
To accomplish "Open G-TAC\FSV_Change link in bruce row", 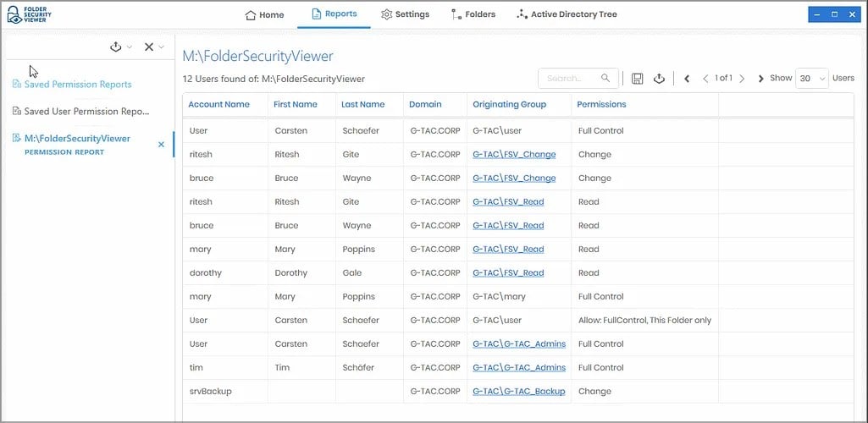I will (514, 179).
